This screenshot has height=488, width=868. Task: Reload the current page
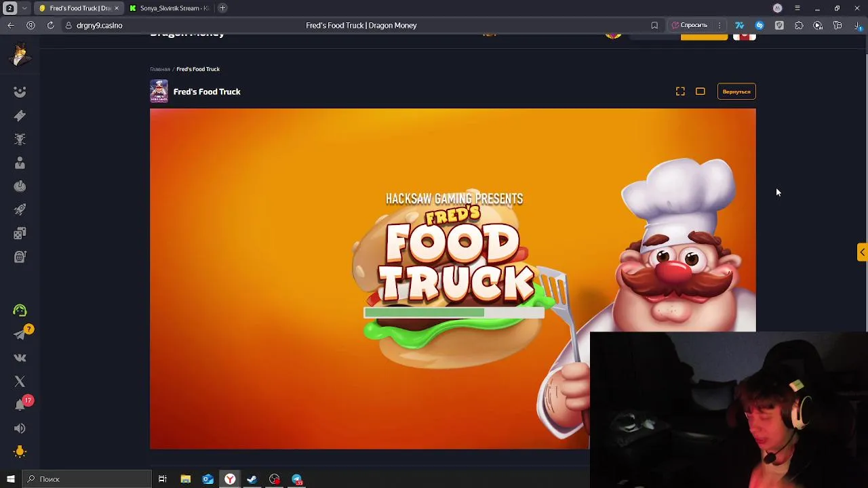[x=50, y=25]
